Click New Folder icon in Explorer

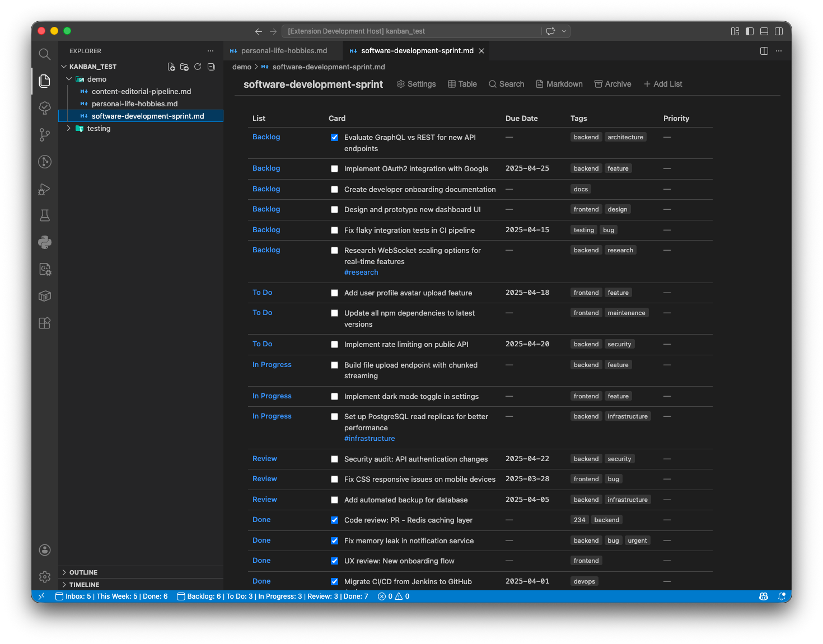[x=184, y=67]
